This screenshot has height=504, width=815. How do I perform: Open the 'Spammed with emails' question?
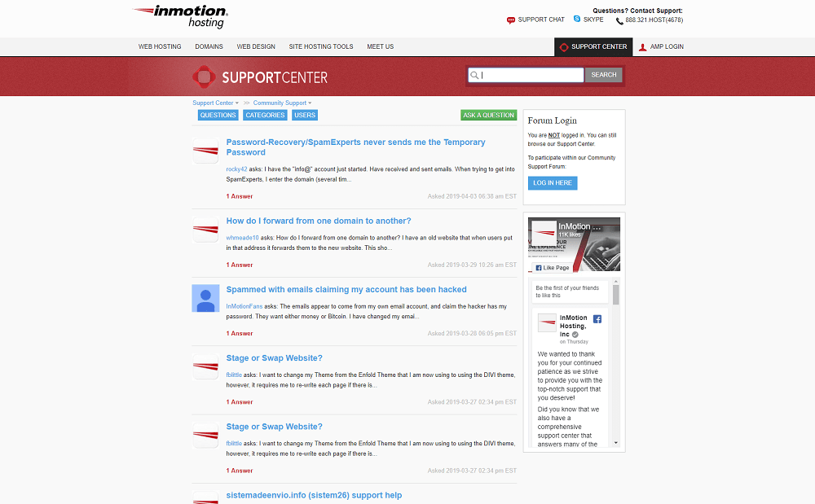click(346, 289)
